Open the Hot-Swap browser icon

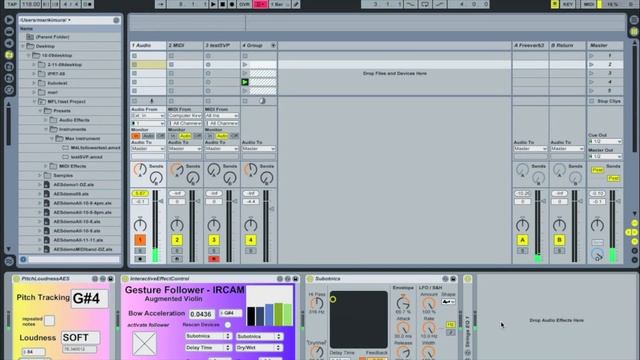pos(9,90)
